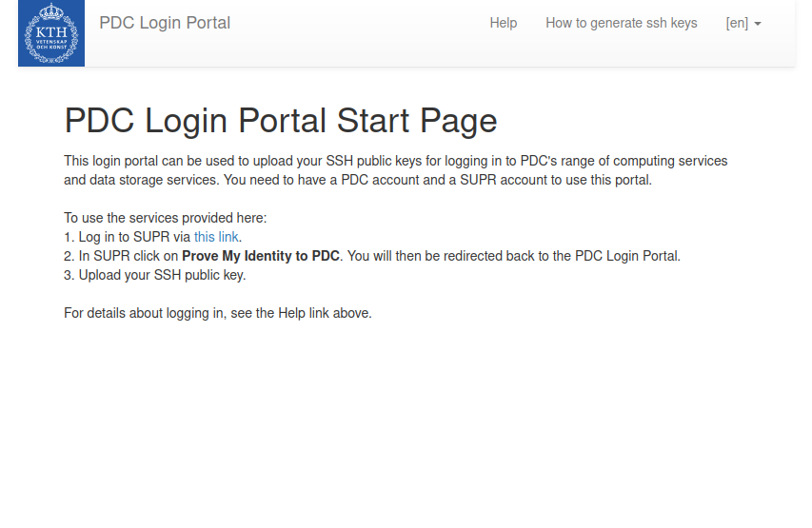Click the 'To use the services provided here' line
This screenshot has height=528, width=812.
pos(165,218)
